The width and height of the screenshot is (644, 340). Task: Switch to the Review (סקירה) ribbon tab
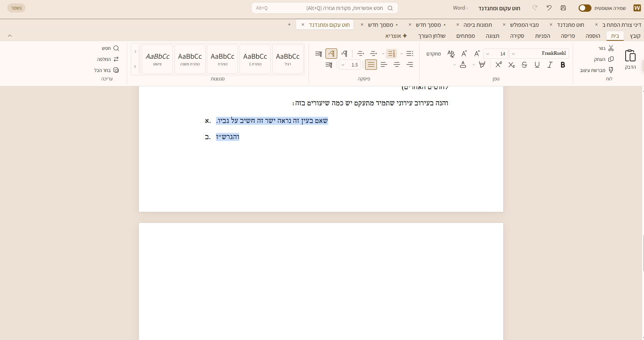coord(517,36)
